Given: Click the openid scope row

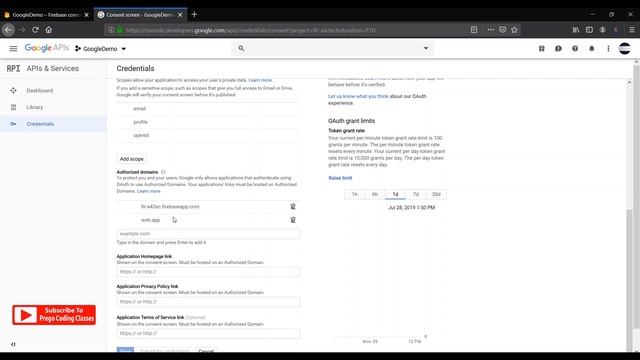Looking at the screenshot, I should [208, 136].
